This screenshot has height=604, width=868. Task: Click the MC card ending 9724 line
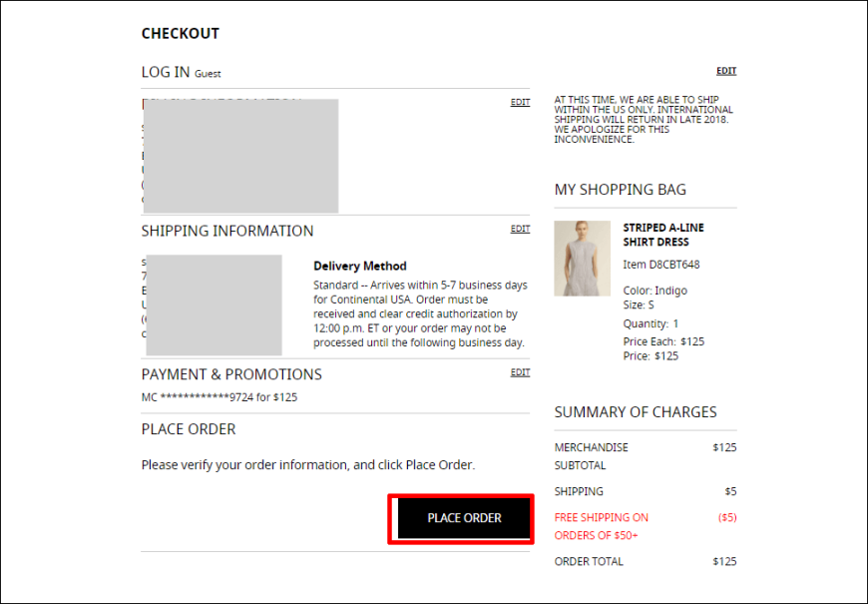tap(219, 397)
